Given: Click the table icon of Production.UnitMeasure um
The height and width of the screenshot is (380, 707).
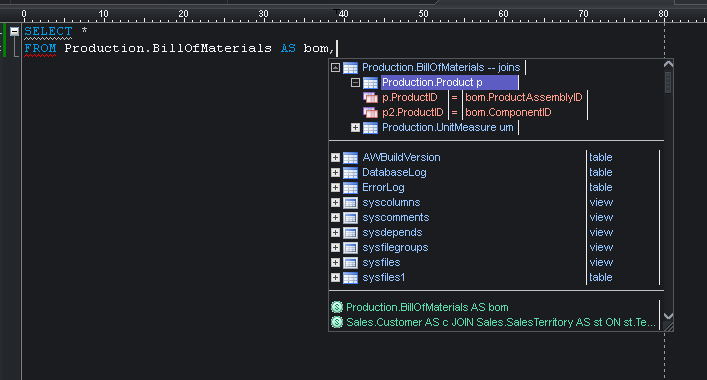Looking at the screenshot, I should [370, 128].
